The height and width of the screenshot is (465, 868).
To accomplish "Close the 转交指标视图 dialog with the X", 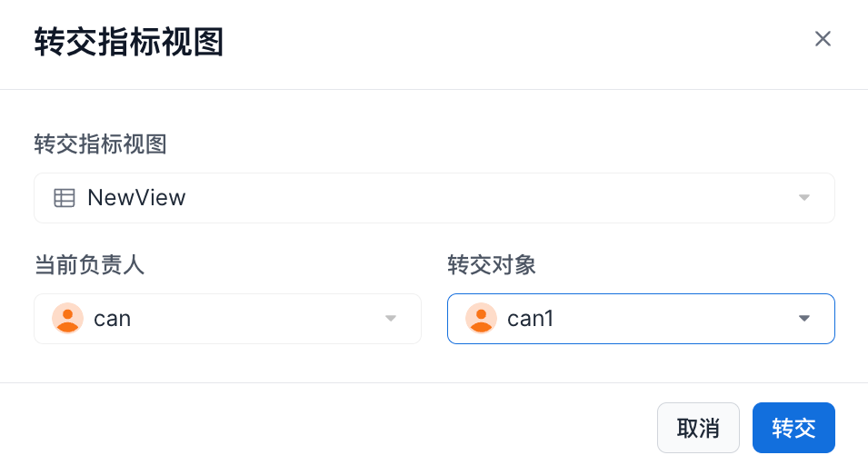I will pos(823,38).
